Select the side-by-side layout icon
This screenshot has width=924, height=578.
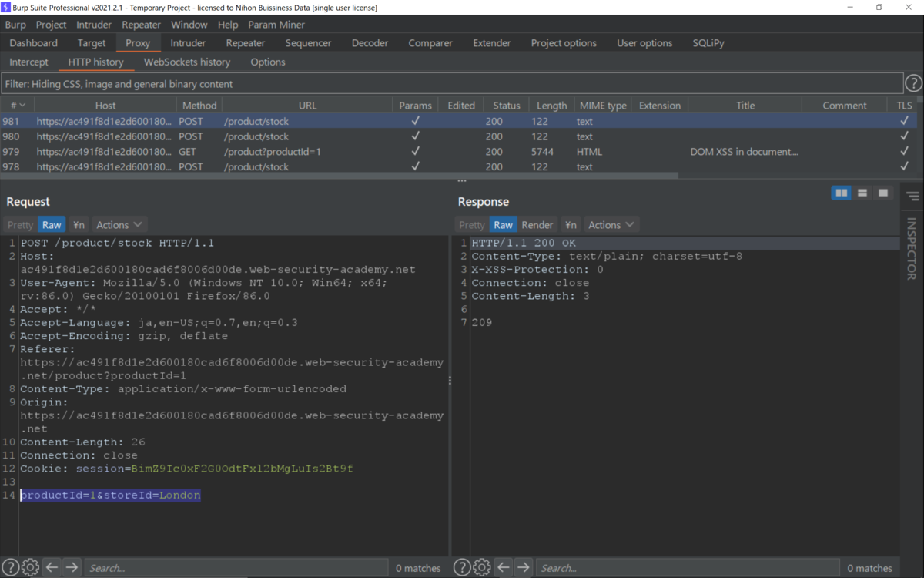[x=841, y=193]
